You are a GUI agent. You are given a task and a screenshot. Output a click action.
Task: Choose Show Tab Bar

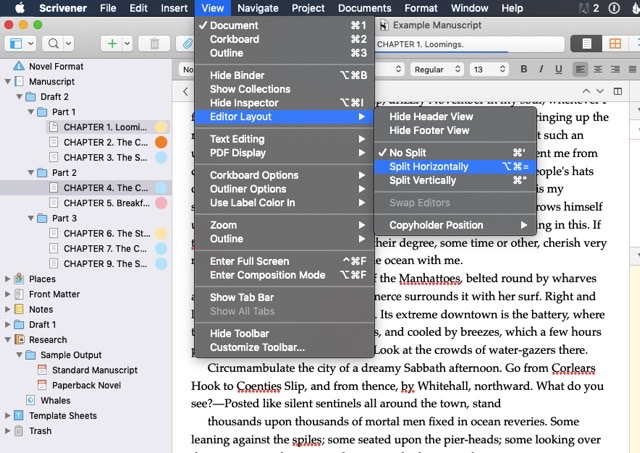[x=284, y=297]
